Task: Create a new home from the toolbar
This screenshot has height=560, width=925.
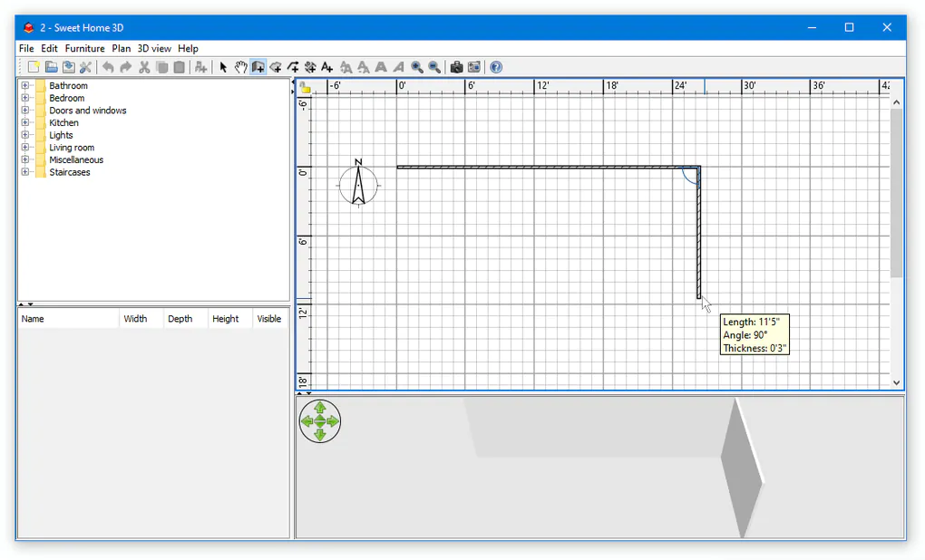Action: click(34, 67)
